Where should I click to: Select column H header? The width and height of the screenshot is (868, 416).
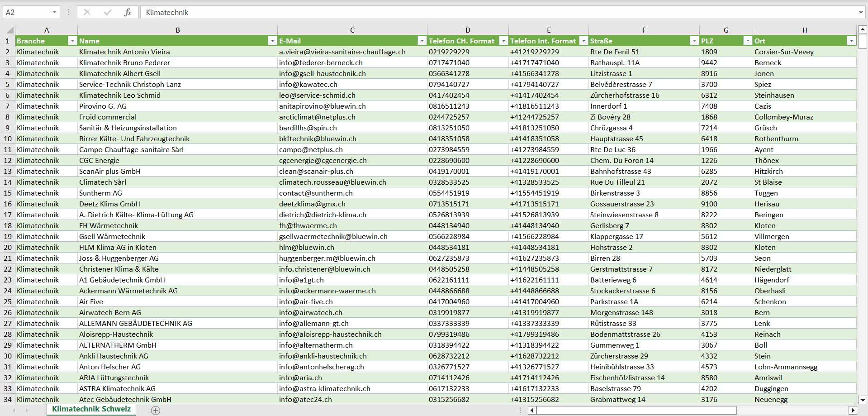coord(805,30)
